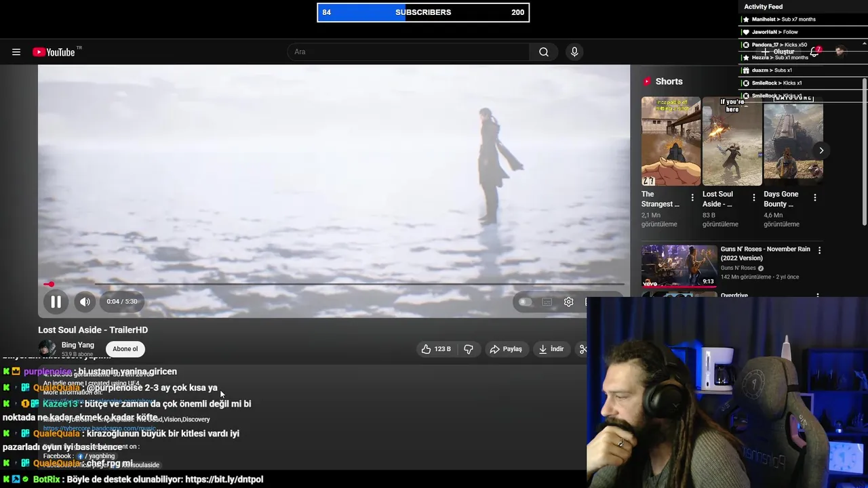
Task: Click the subscribers goal progress bar
Action: (x=423, y=12)
